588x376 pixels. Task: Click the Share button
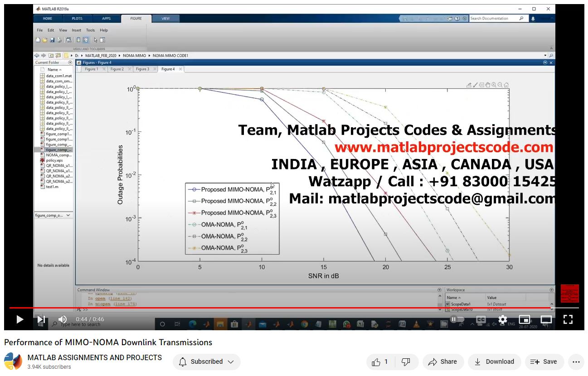pyautogui.click(x=442, y=362)
